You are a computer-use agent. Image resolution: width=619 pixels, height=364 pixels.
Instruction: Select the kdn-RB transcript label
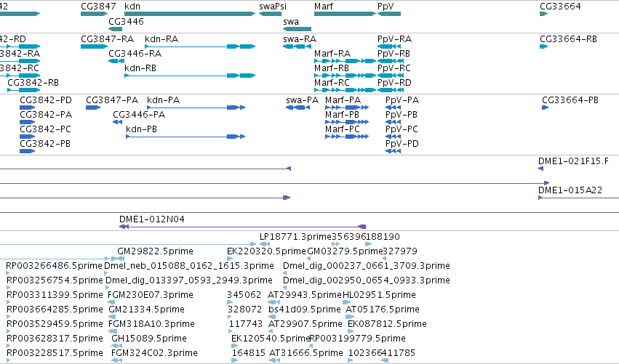(x=140, y=68)
